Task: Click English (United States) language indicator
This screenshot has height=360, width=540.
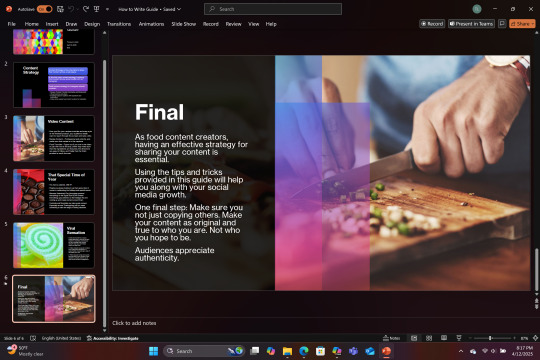Action: (61, 338)
